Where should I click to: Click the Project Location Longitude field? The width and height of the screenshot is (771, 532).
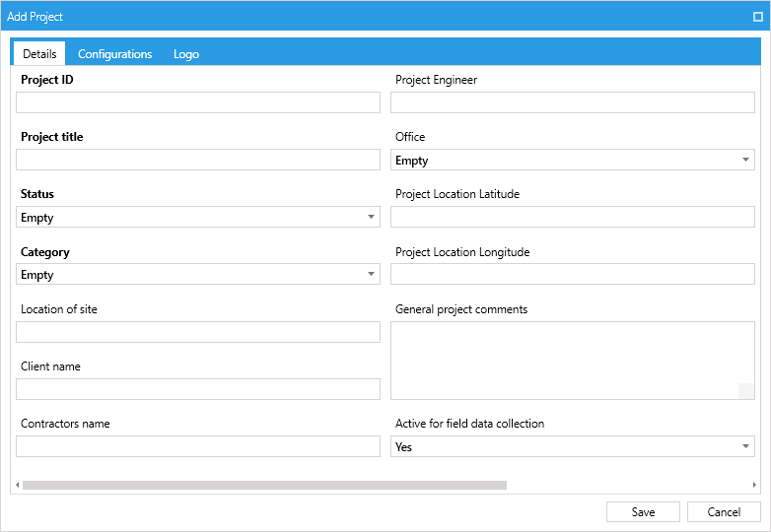tap(573, 274)
